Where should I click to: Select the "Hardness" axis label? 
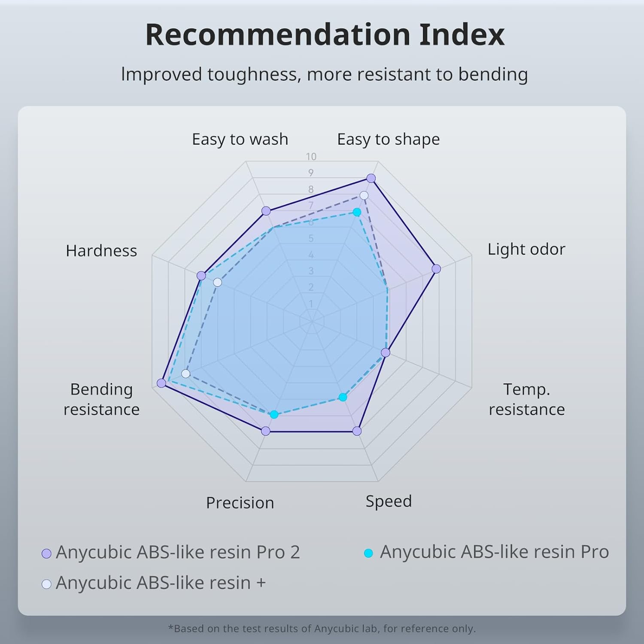[x=101, y=251]
